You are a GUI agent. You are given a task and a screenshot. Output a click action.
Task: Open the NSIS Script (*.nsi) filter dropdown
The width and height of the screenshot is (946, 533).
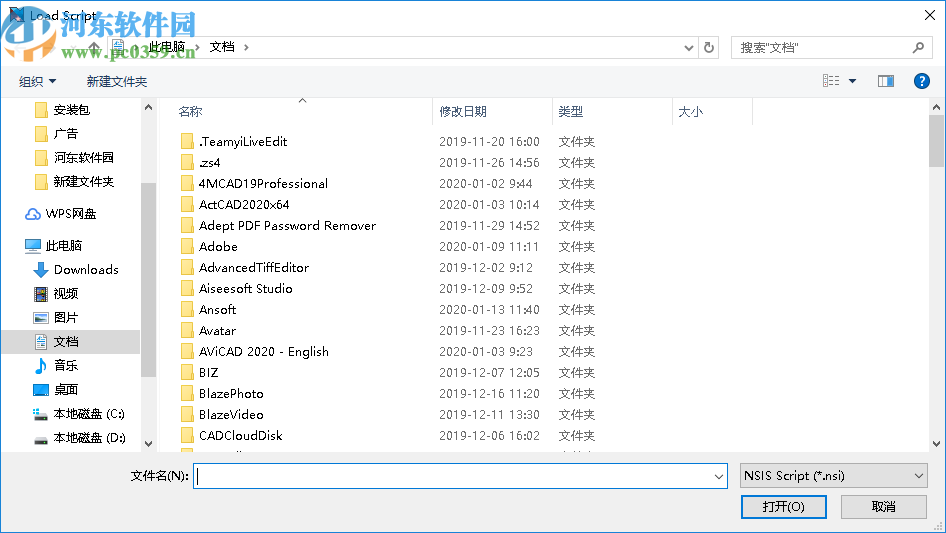click(x=833, y=476)
